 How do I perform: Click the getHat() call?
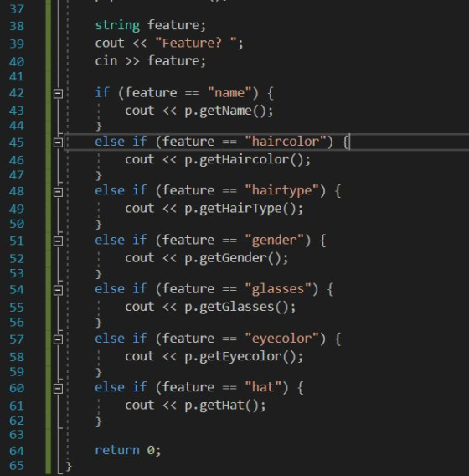click(x=229, y=406)
